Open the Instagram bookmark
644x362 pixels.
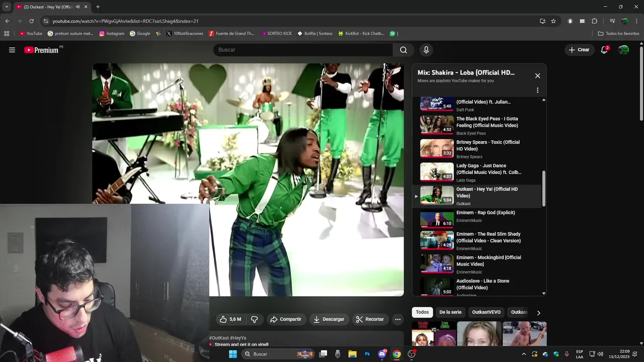(x=112, y=34)
